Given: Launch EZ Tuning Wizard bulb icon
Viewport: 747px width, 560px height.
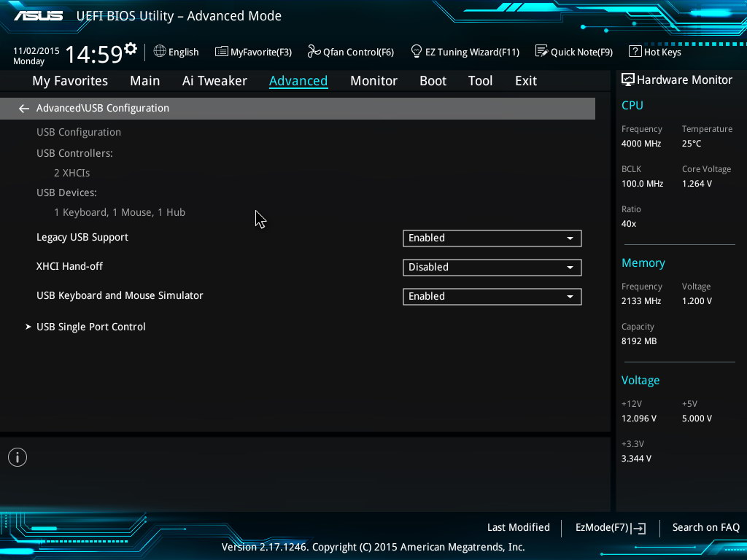Looking at the screenshot, I should [x=417, y=52].
